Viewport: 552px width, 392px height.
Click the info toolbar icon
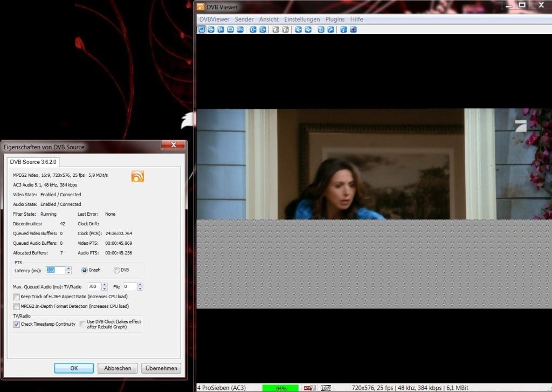(343, 30)
